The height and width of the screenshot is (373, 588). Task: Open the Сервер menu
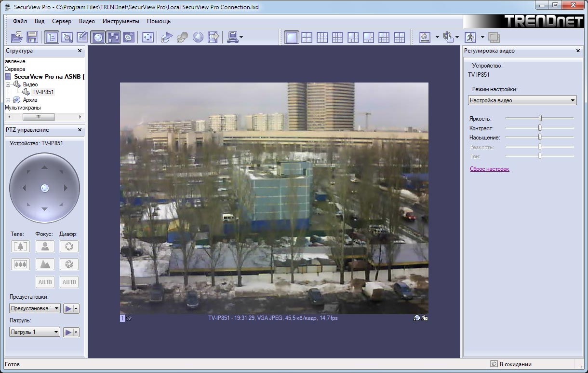(x=62, y=21)
